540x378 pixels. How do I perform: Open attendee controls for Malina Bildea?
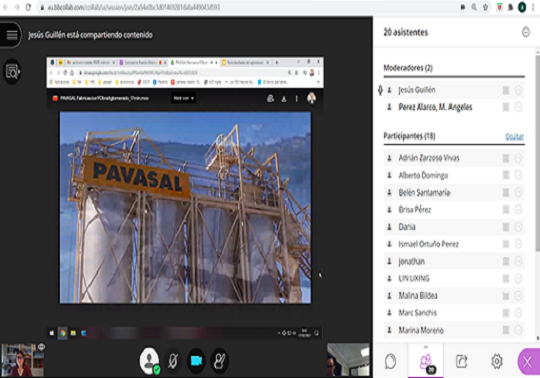pos(518,296)
